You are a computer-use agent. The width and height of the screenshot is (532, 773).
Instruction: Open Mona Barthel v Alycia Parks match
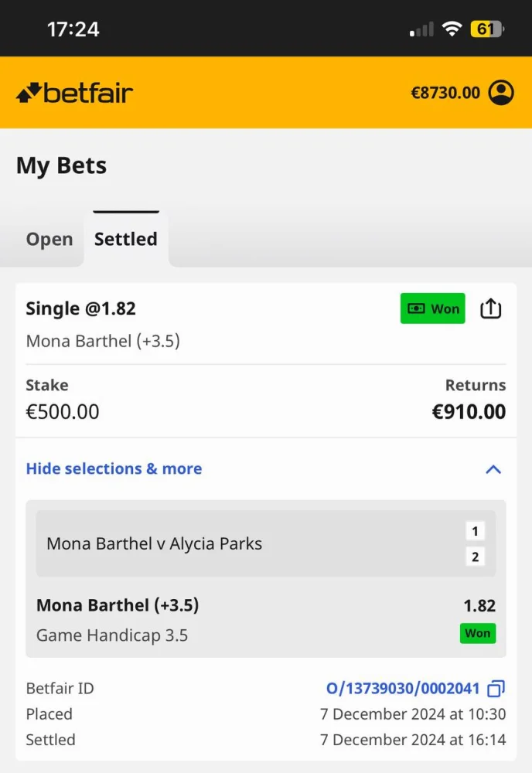[x=155, y=543]
